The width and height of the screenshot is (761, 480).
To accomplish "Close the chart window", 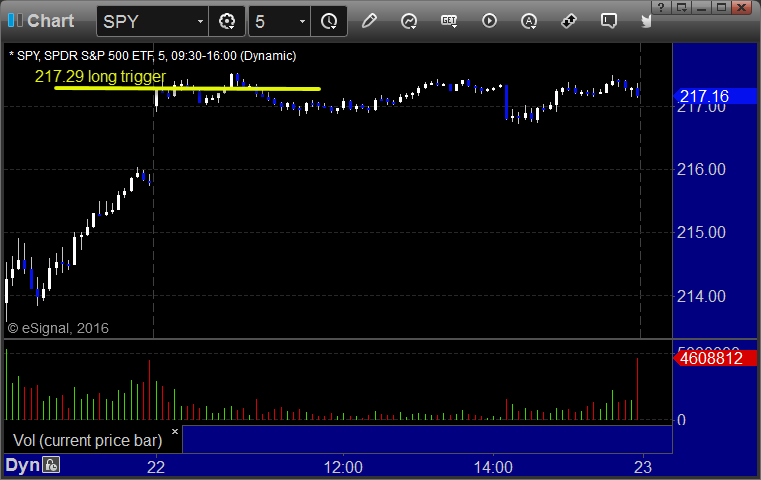I will tap(742, 7).
